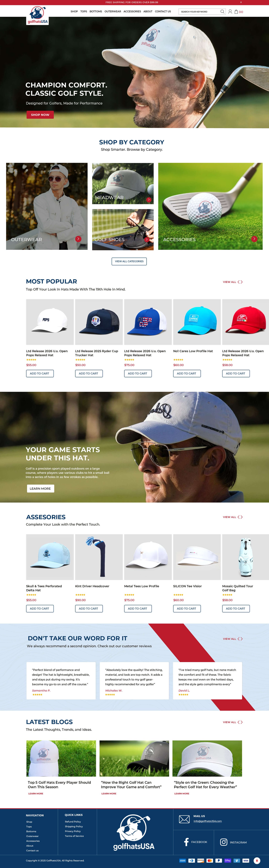Show next Most Popular products with right chevron
This screenshot has height=868, width=269.
click(241, 282)
